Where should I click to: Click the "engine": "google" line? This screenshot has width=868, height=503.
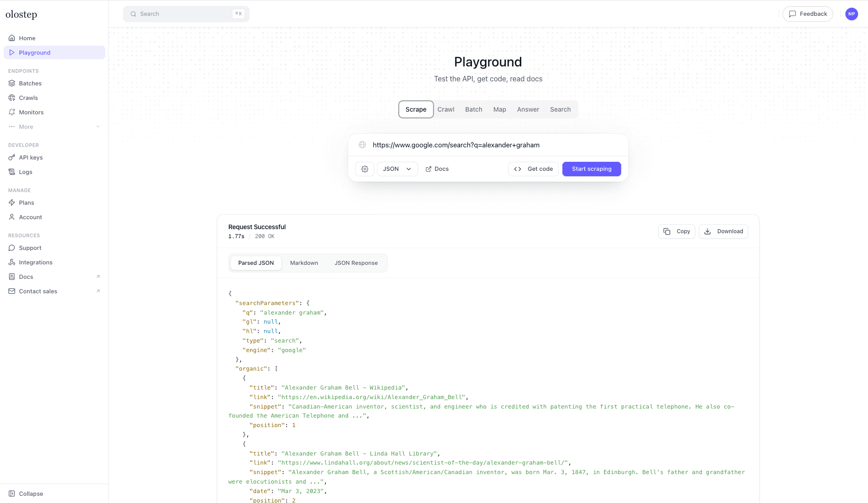274,350
